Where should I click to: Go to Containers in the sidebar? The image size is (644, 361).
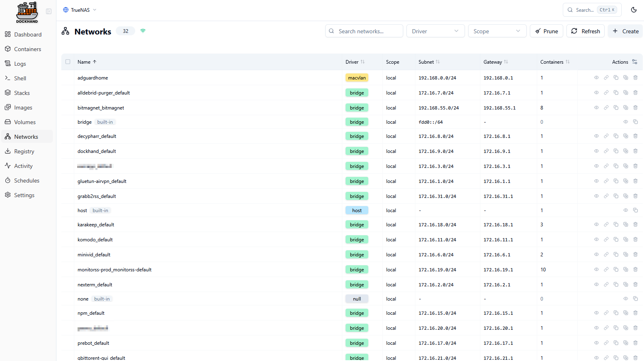(27, 49)
